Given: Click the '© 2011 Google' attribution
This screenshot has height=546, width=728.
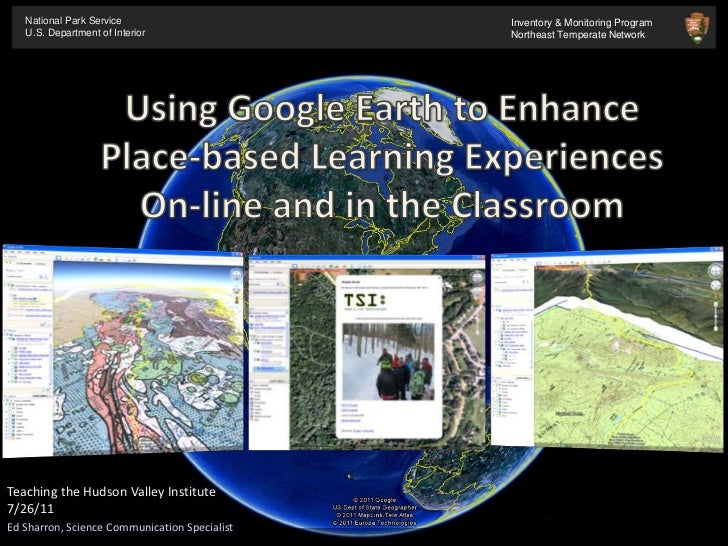Looking at the screenshot, I should pyautogui.click(x=374, y=500).
